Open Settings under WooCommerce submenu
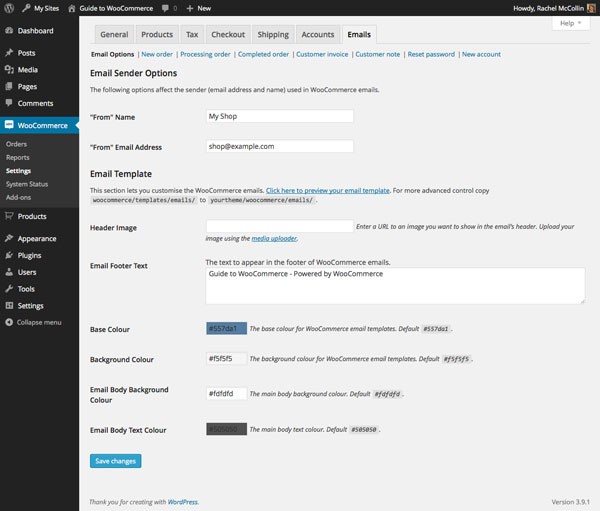Image resolution: width=600 pixels, height=511 pixels. point(18,171)
